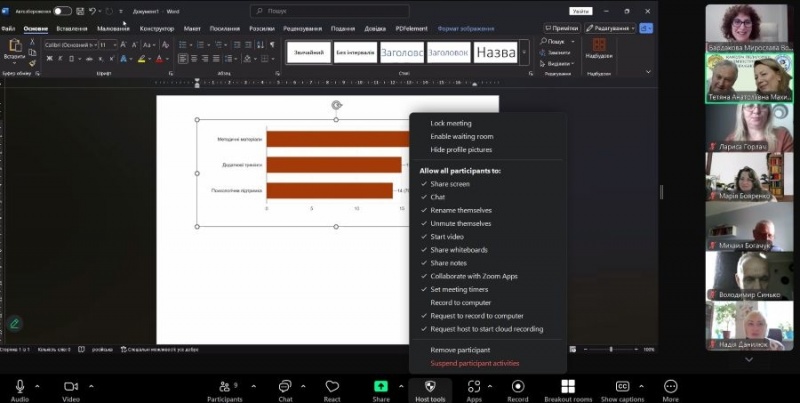Open the Participants panel
Image resolution: width=800 pixels, height=403 pixels.
tap(224, 387)
